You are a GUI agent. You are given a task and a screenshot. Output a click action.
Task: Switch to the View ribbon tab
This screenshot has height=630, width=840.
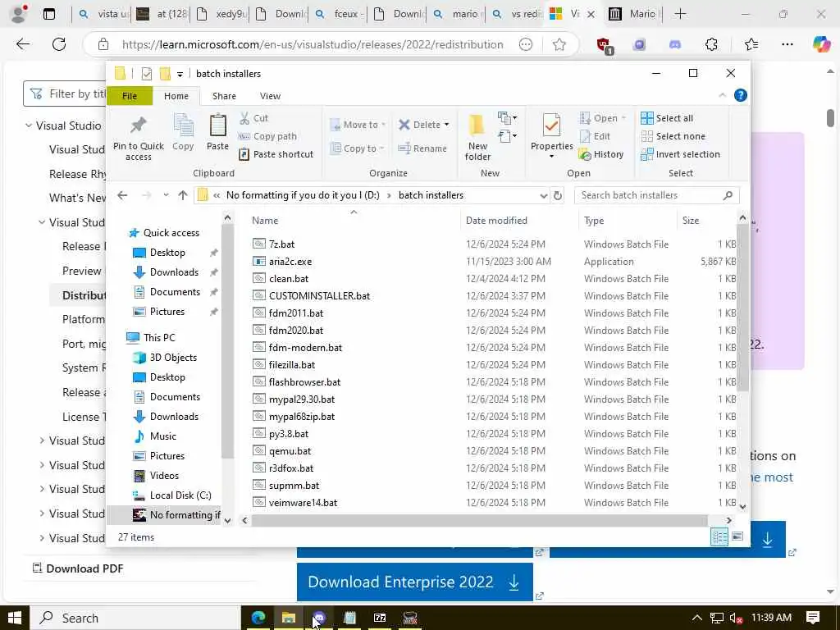(x=270, y=96)
